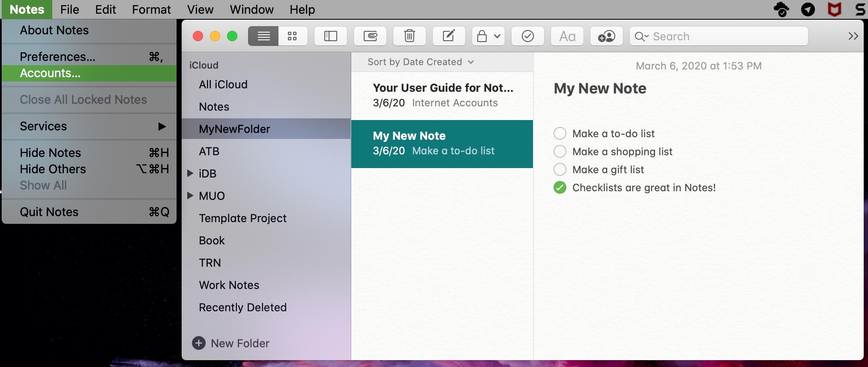868x367 pixels.
Task: Open the Recently Deleted folder
Action: pyautogui.click(x=266, y=307)
